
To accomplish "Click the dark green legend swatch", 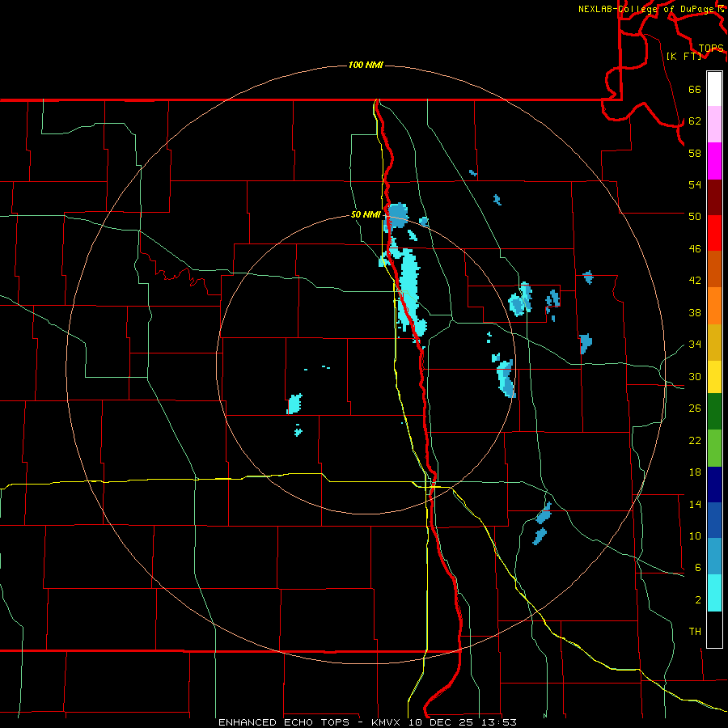I will (x=714, y=412).
